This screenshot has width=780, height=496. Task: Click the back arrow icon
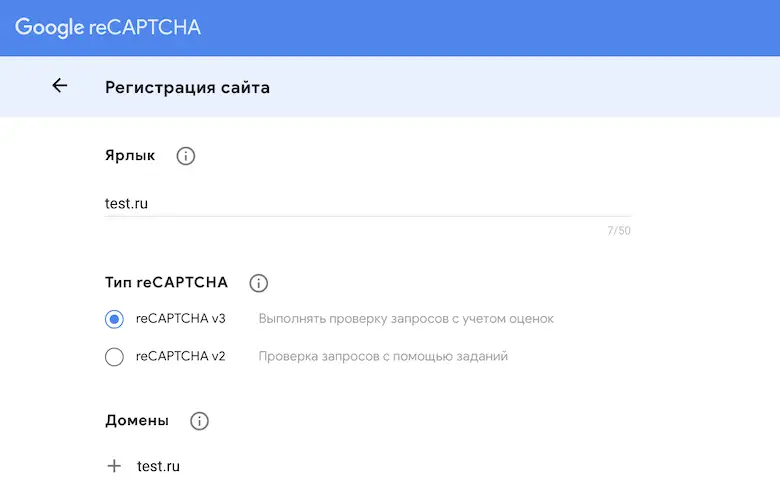coord(60,86)
